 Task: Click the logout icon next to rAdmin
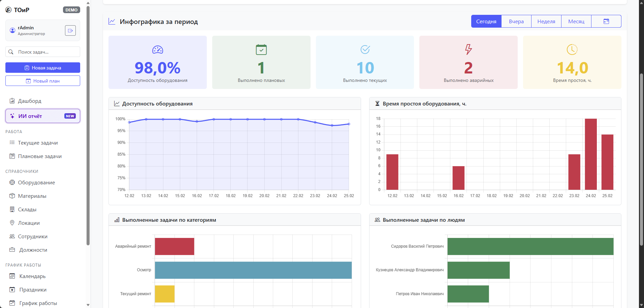pos(70,31)
